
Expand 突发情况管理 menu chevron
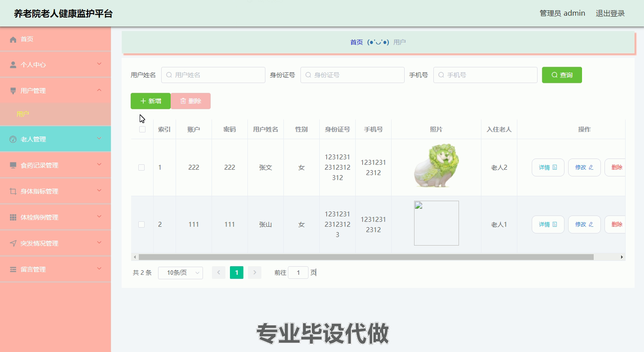(99, 243)
